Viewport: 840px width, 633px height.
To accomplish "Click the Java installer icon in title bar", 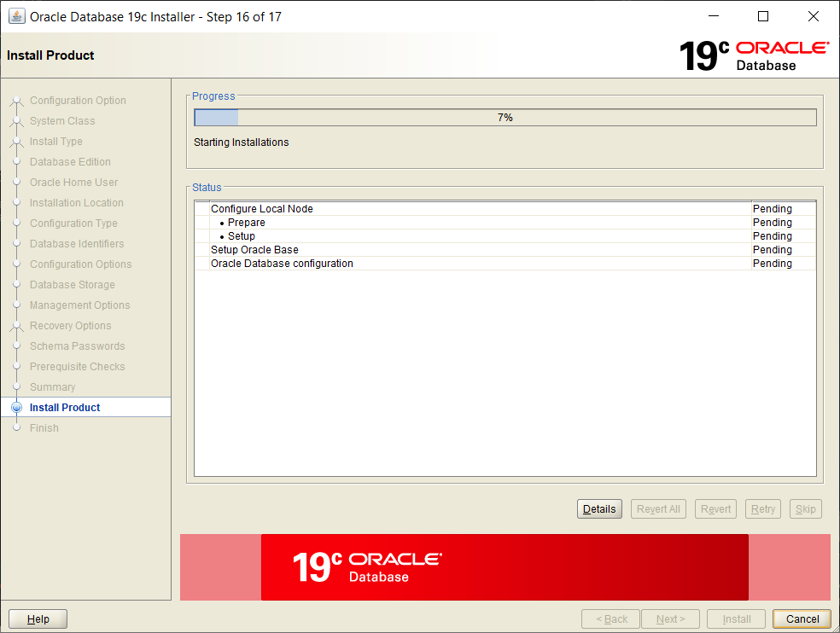I will point(16,16).
